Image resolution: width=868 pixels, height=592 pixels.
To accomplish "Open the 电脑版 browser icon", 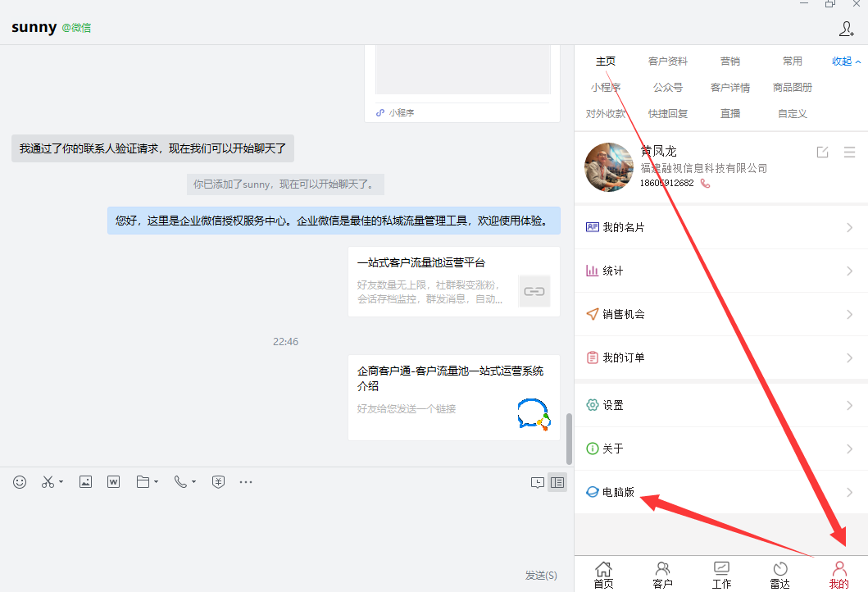I will coord(593,492).
